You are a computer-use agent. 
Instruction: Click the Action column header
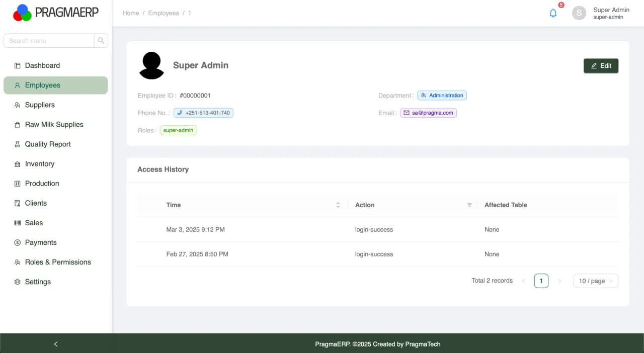[413, 205]
